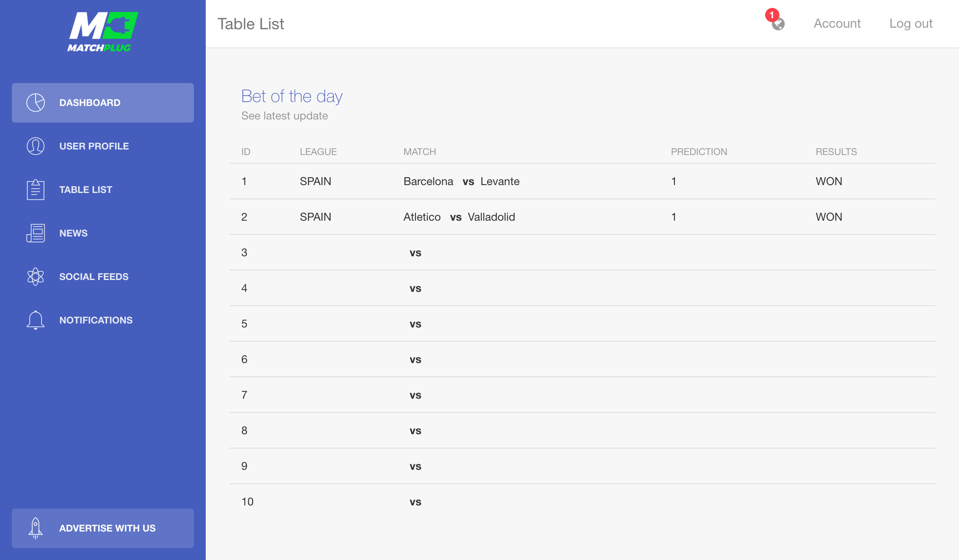Click ID 6 in the table
The width and height of the screenshot is (959, 560).
click(x=244, y=359)
